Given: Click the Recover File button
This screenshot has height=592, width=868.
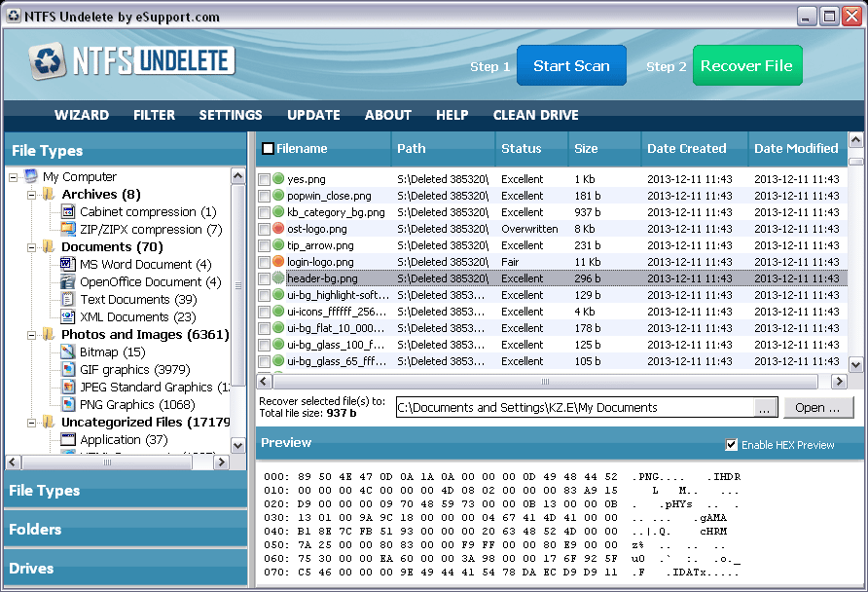Looking at the screenshot, I should point(747,64).
